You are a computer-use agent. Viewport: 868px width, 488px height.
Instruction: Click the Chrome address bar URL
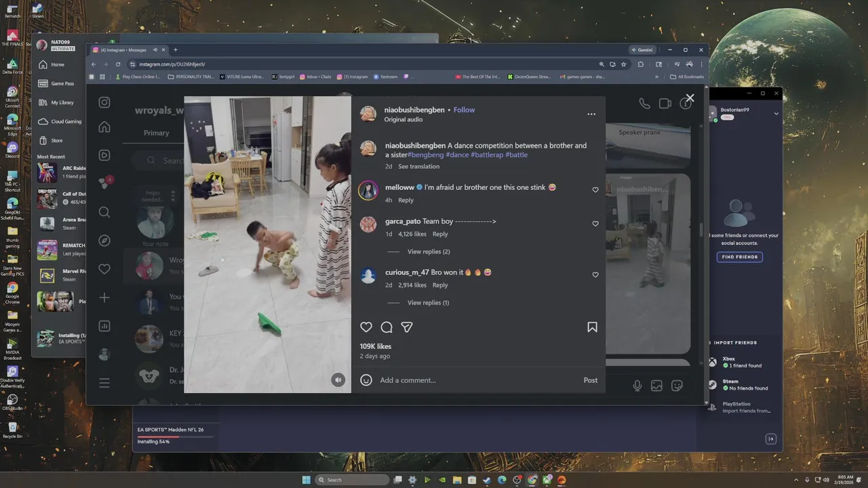click(172, 64)
